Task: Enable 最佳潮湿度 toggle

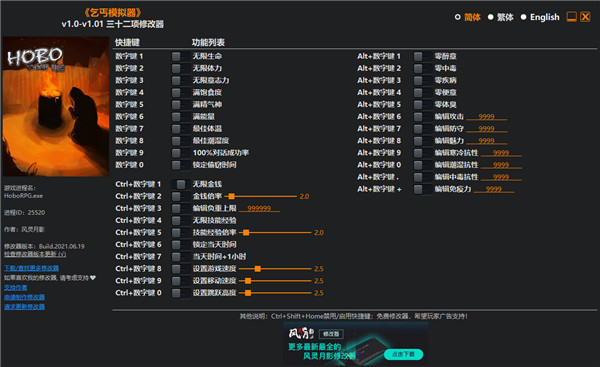Action: (180, 141)
